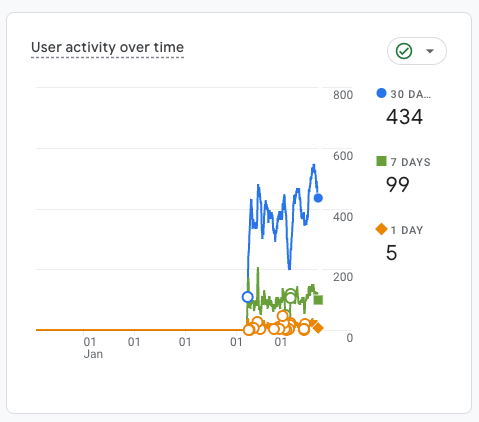Viewport: 479px width, 422px height.
Task: Click the 1 DAY legend label
Action: 407,230
